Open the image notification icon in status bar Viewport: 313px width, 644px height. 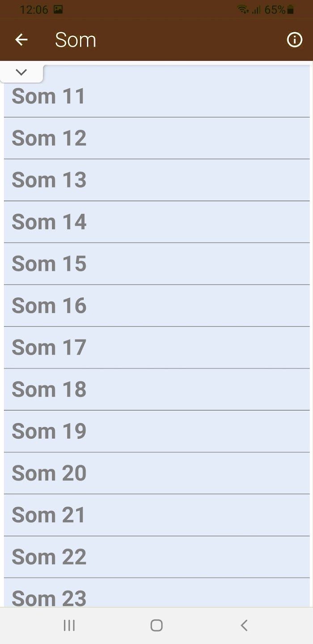pos(58,9)
